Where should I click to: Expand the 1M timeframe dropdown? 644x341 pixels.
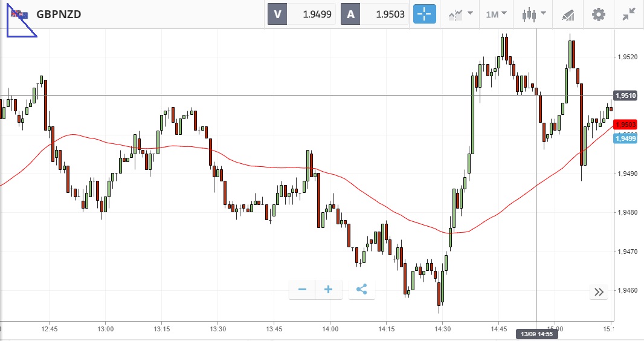click(x=496, y=14)
